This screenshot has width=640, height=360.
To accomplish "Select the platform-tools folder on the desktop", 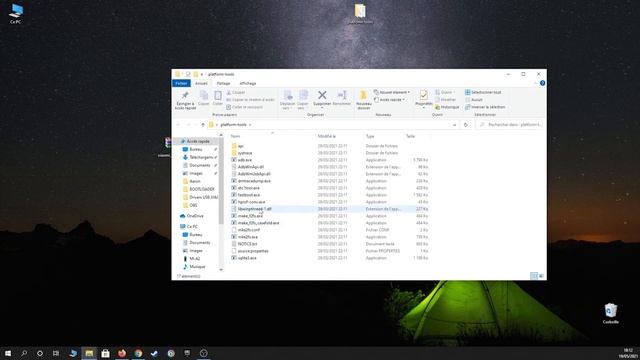I will tap(360, 13).
